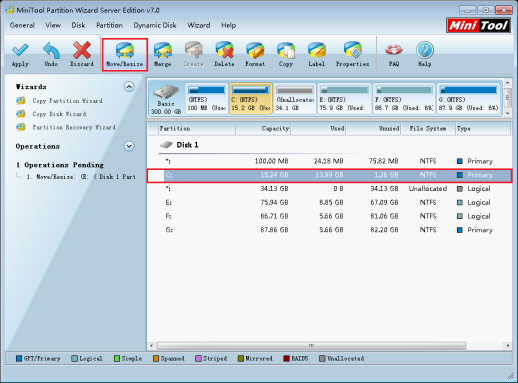Click the RAID5 legend swatch

286,359
